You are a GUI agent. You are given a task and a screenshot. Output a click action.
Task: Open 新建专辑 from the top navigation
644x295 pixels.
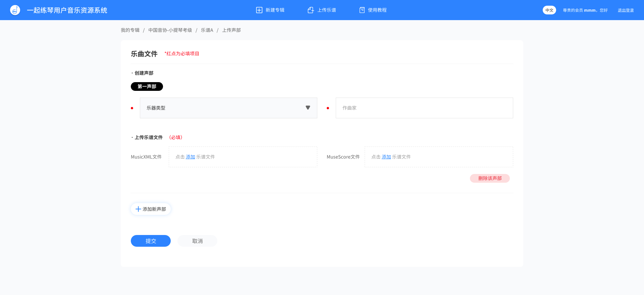(x=270, y=10)
